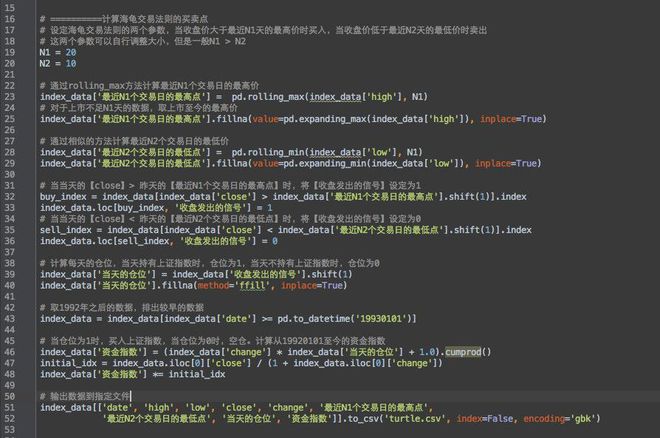Click the index=False argument

[485, 419]
